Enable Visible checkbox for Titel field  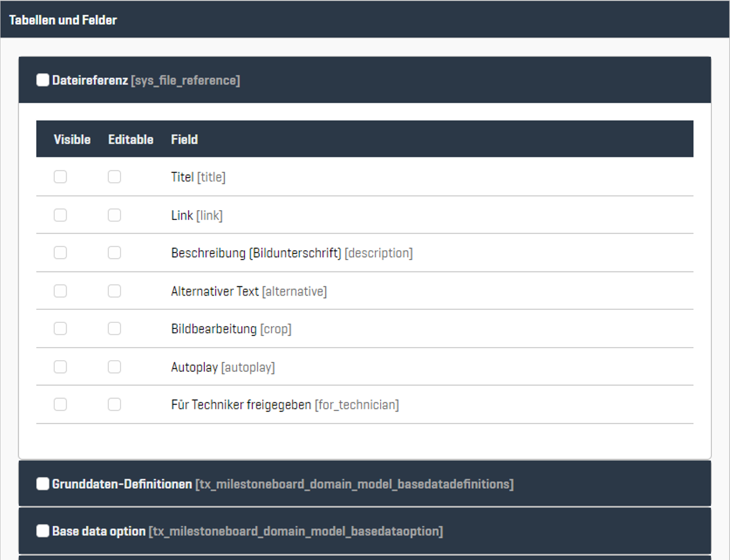60,177
